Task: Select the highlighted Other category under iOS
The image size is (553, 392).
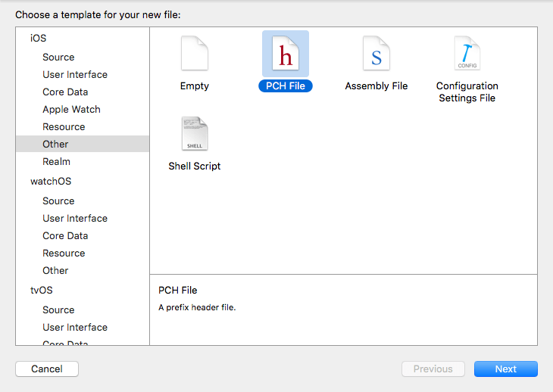Action: pyautogui.click(x=55, y=144)
